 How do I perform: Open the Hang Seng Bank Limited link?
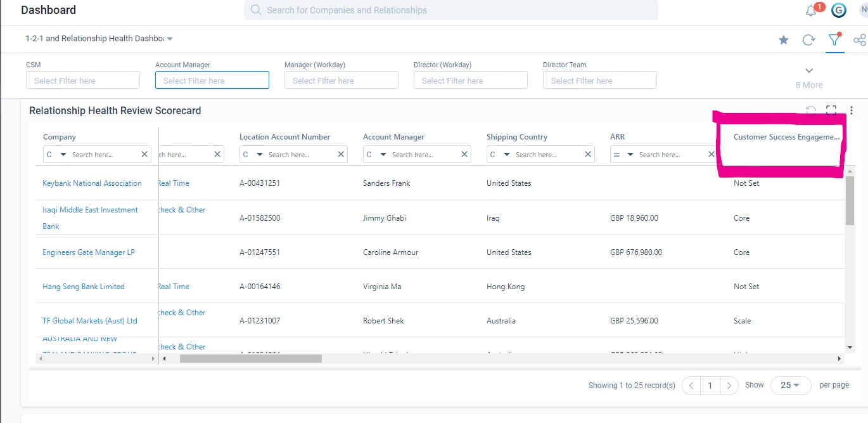[x=84, y=287]
